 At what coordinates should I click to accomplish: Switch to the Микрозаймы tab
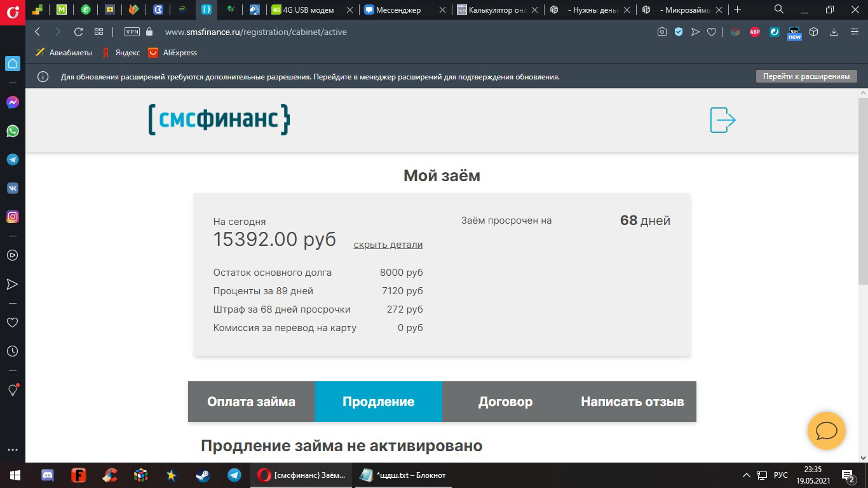(683, 10)
